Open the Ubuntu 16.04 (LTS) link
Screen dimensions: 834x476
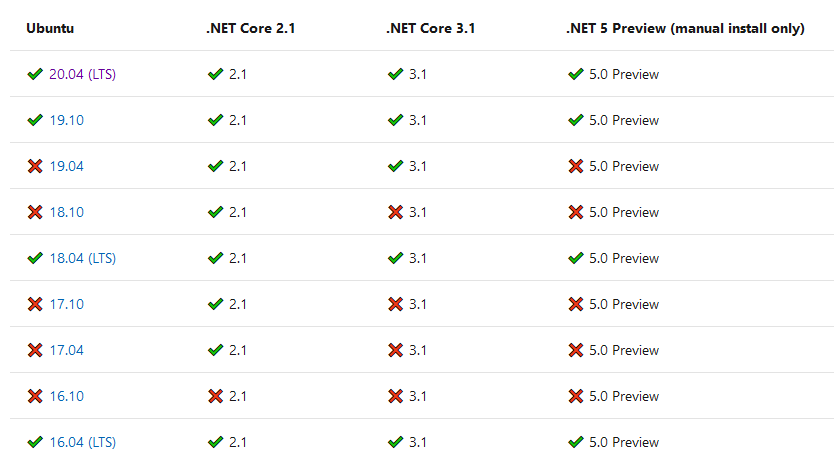(x=82, y=442)
